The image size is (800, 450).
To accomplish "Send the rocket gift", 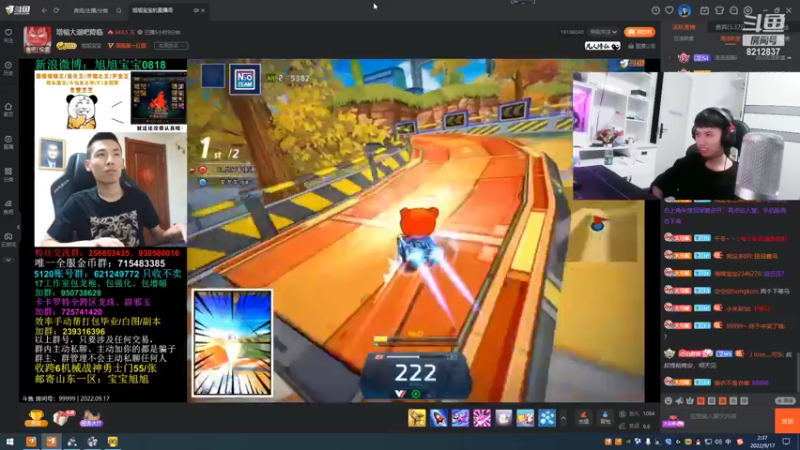I will (x=438, y=418).
